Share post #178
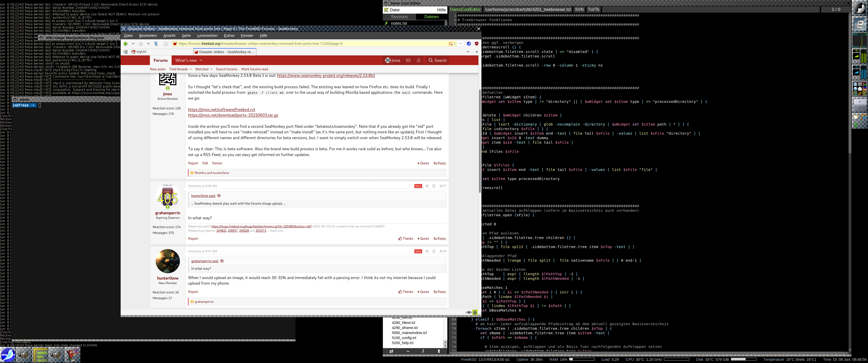868x363 pixels. [x=427, y=251]
